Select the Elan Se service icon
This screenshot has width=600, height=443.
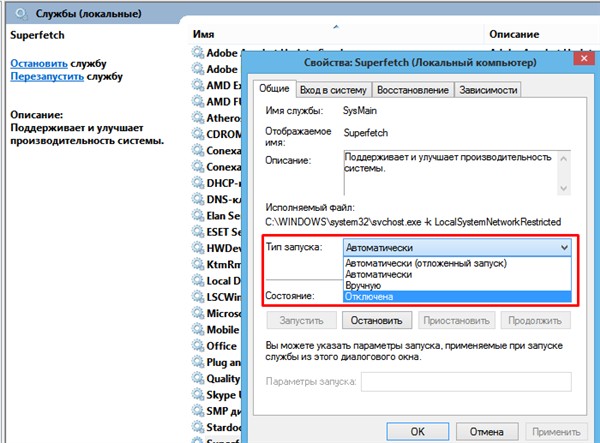coord(198,215)
